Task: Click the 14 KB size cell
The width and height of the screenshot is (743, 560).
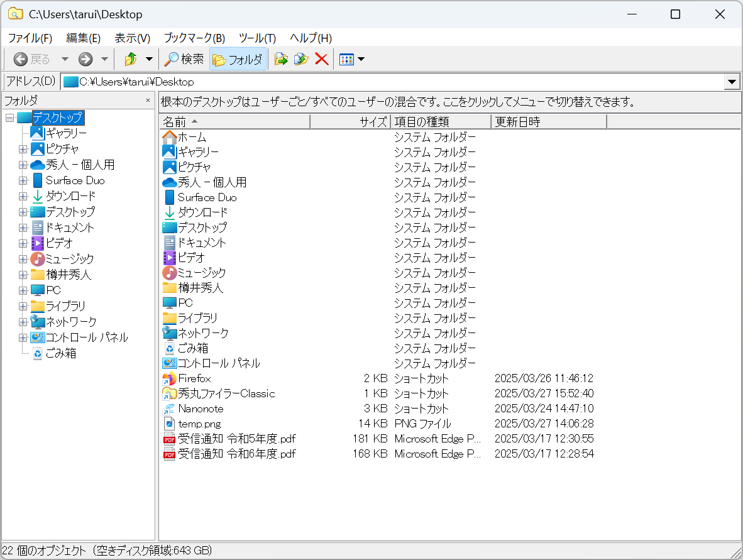Action: [x=373, y=424]
